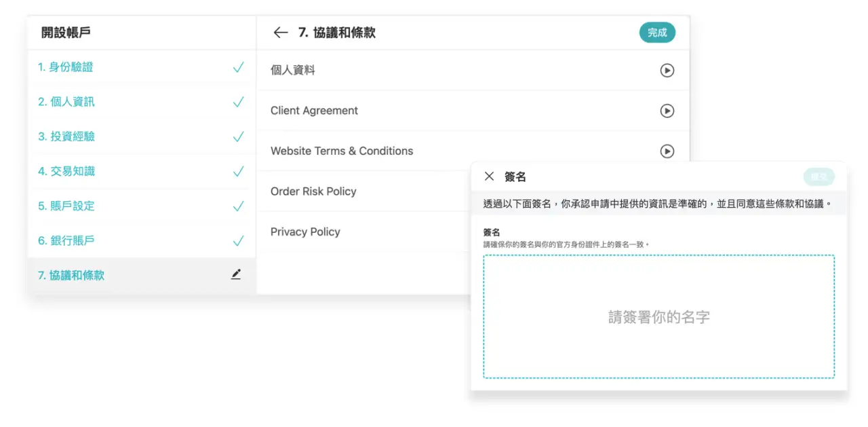The height and width of the screenshot is (427, 868).
Task: Click the 完成 button
Action: click(657, 33)
